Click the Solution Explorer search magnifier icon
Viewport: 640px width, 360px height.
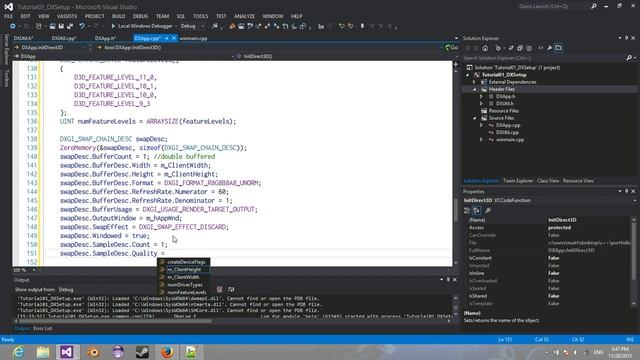(x=629, y=58)
